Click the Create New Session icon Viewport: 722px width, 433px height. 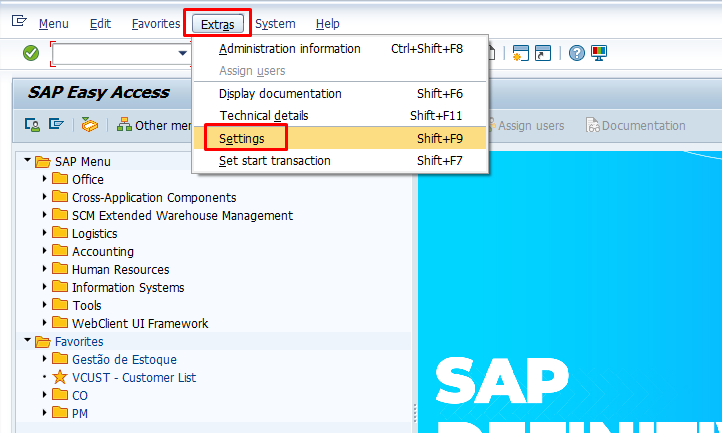point(521,53)
